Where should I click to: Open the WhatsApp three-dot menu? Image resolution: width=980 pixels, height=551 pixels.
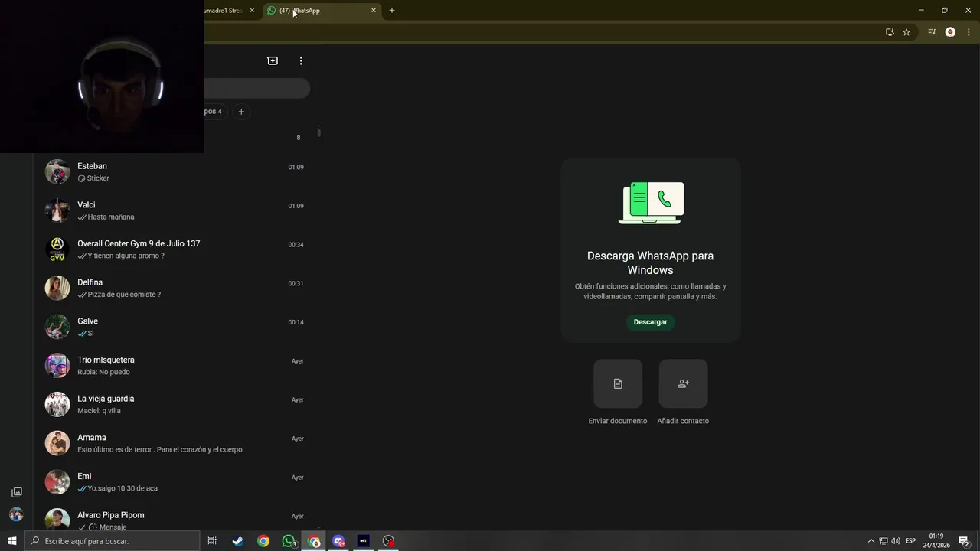coord(301,60)
